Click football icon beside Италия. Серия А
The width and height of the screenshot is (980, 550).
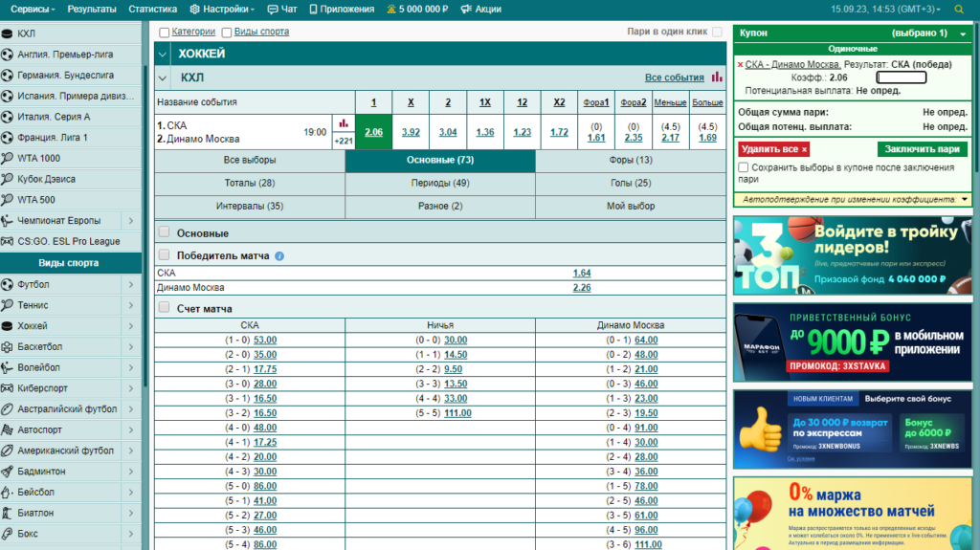(8, 117)
